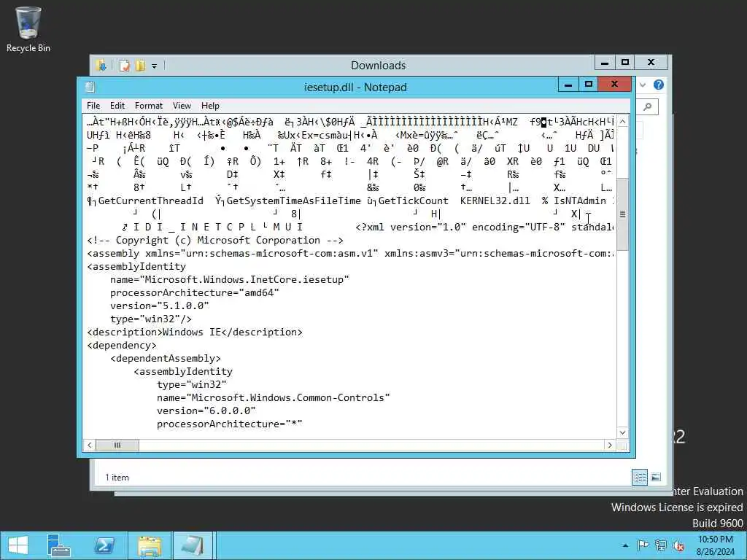747x560 pixels.
Task: Click the text GetSystemTimeAsFileTime
Action: coord(293,201)
